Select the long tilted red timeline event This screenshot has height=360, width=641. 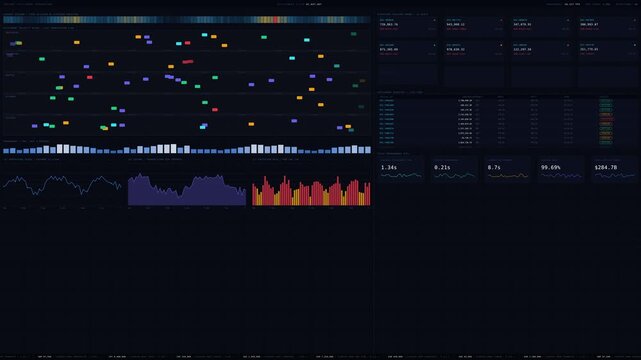[x=188, y=62]
